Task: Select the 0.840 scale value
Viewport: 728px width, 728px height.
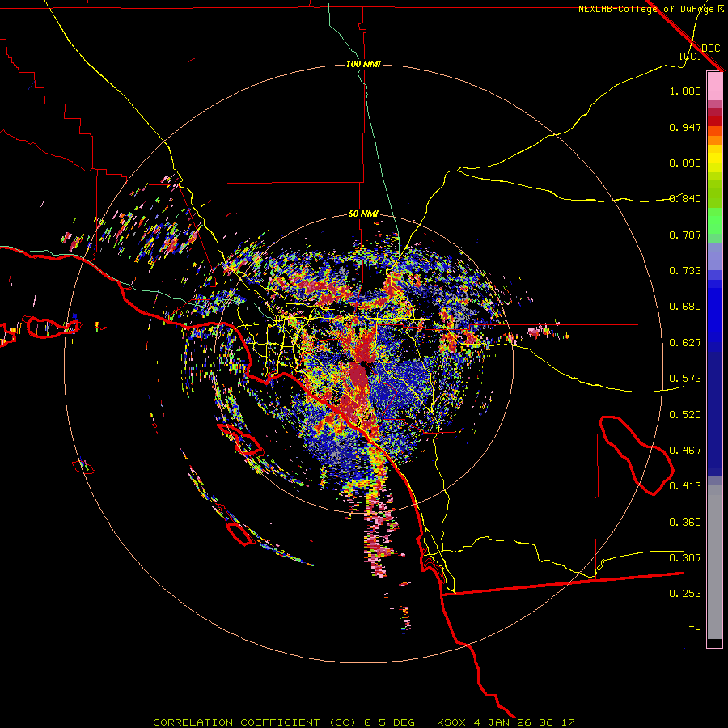Action: 685,199
